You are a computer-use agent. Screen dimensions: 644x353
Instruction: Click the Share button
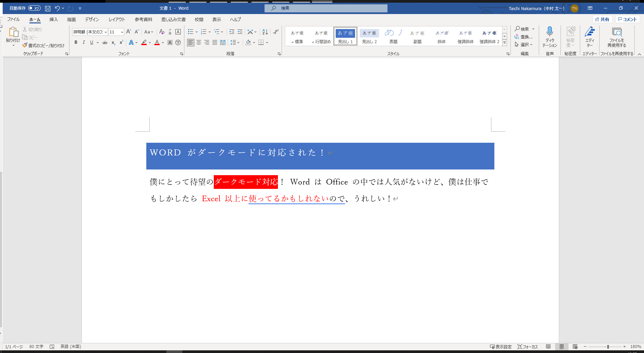tap(602, 19)
